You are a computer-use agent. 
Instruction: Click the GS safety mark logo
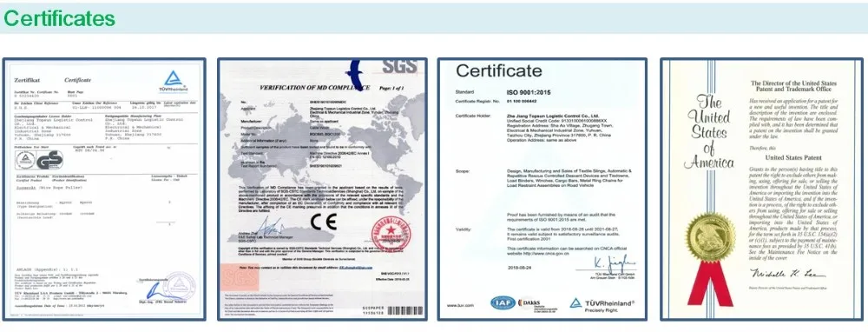click(49, 160)
